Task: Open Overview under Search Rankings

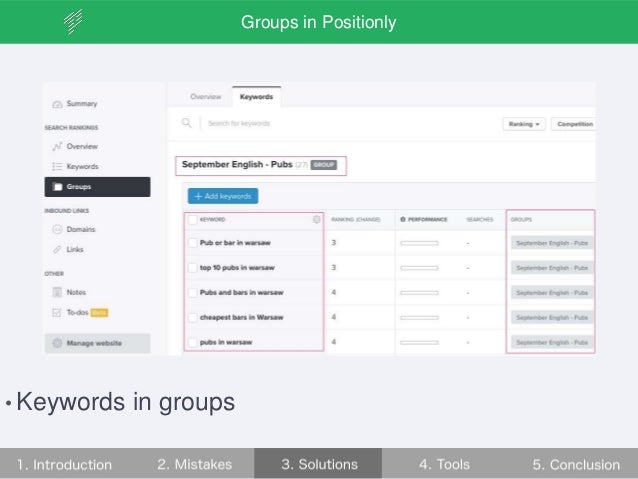Action: [x=82, y=147]
